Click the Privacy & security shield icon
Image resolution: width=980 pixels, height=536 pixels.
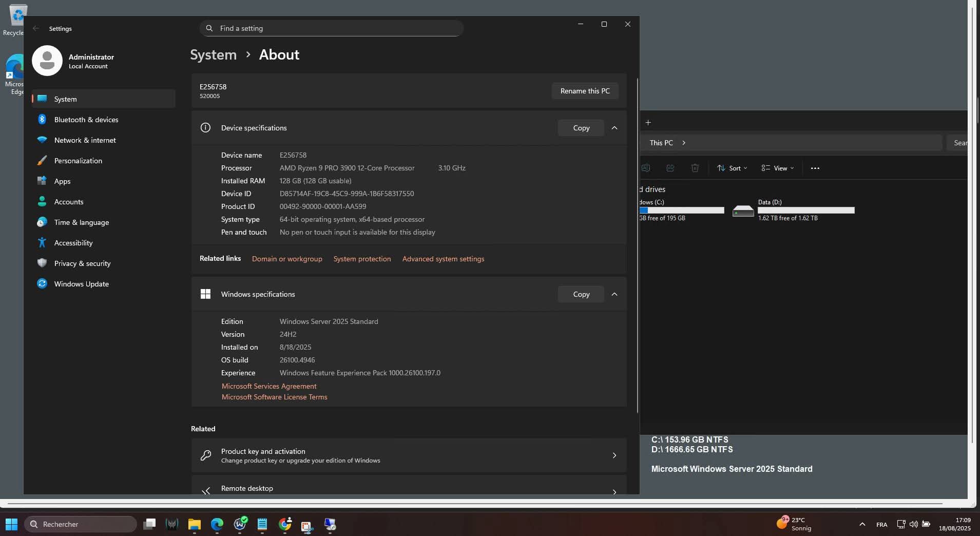[42, 263]
